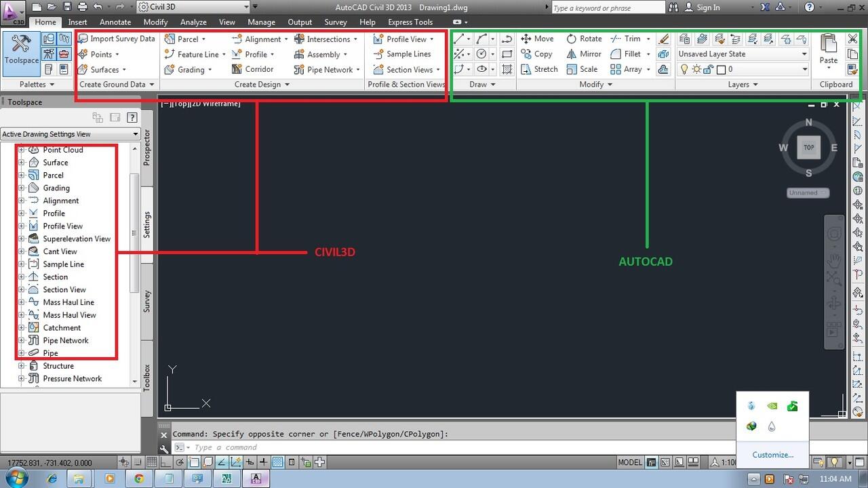
Task: Open the Annotate ribbon tab
Action: pos(115,22)
